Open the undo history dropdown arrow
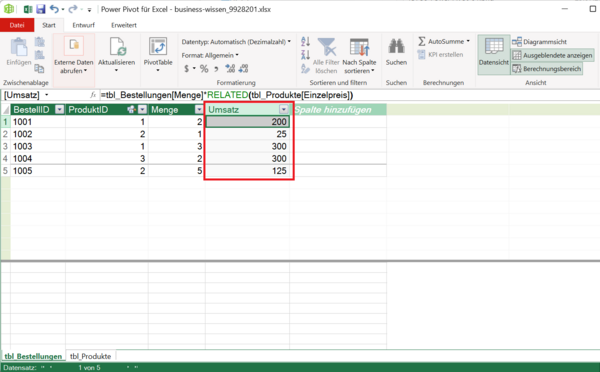The height and width of the screenshot is (372, 600). point(63,9)
